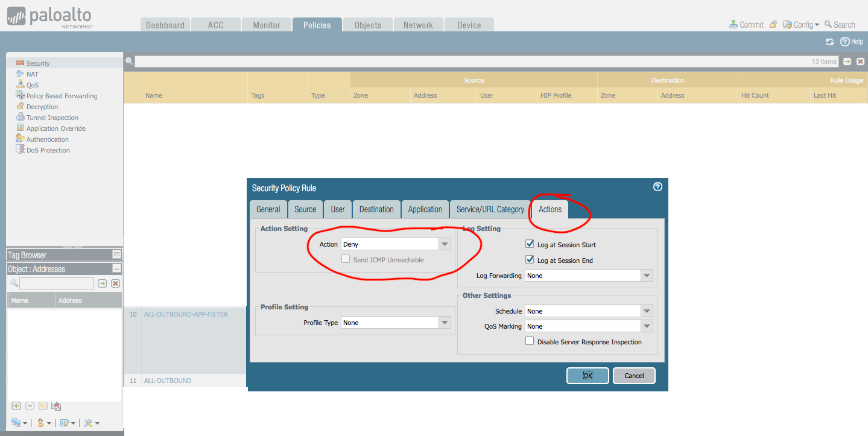Open the help icon in the Security Policy Rule dialog
The height and width of the screenshot is (436, 868).
coord(657,187)
